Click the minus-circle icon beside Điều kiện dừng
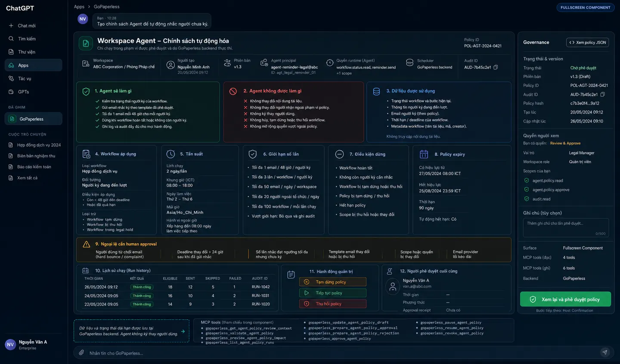The width and height of the screenshot is (620, 364). pyautogui.click(x=339, y=154)
